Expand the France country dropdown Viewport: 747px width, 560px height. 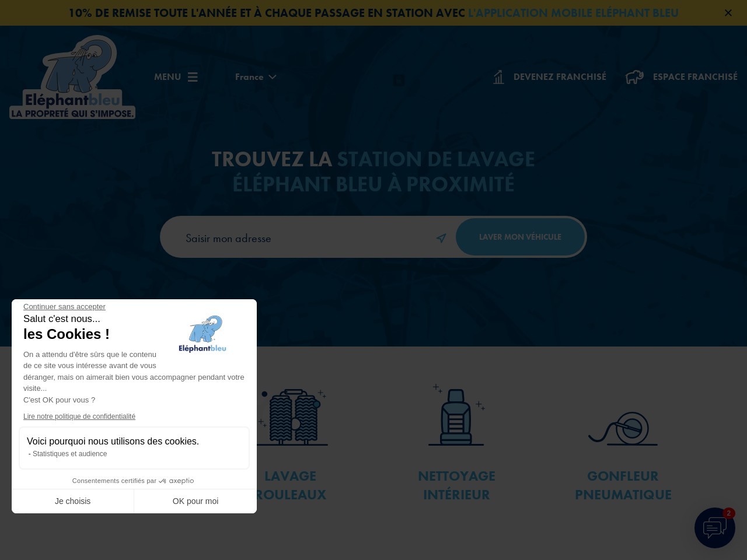coord(256,77)
